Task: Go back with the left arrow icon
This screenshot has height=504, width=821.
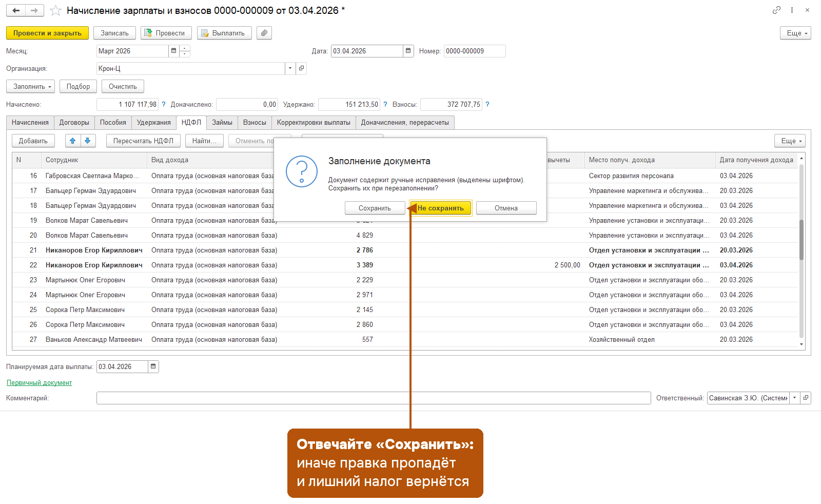Action: (x=16, y=10)
